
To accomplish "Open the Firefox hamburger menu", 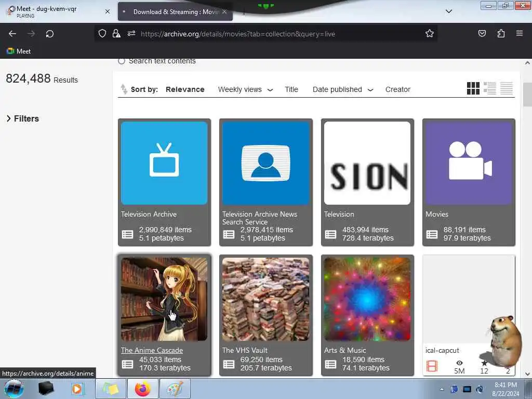I will pyautogui.click(x=520, y=33).
